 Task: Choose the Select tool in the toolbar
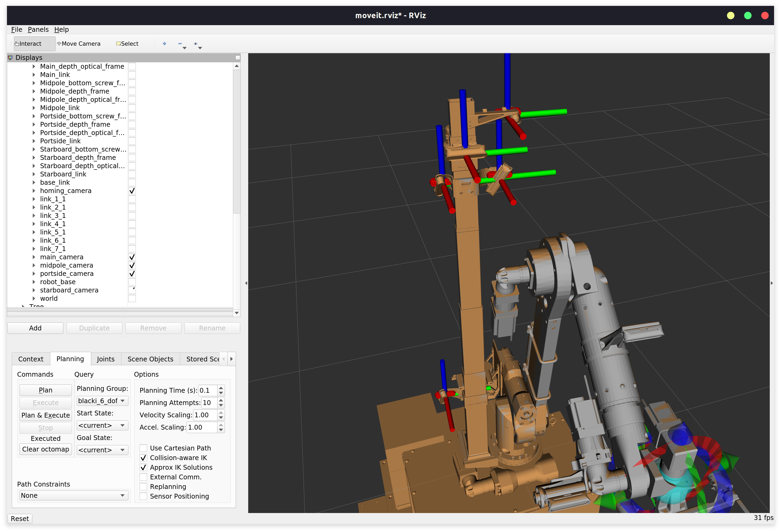pyautogui.click(x=127, y=43)
